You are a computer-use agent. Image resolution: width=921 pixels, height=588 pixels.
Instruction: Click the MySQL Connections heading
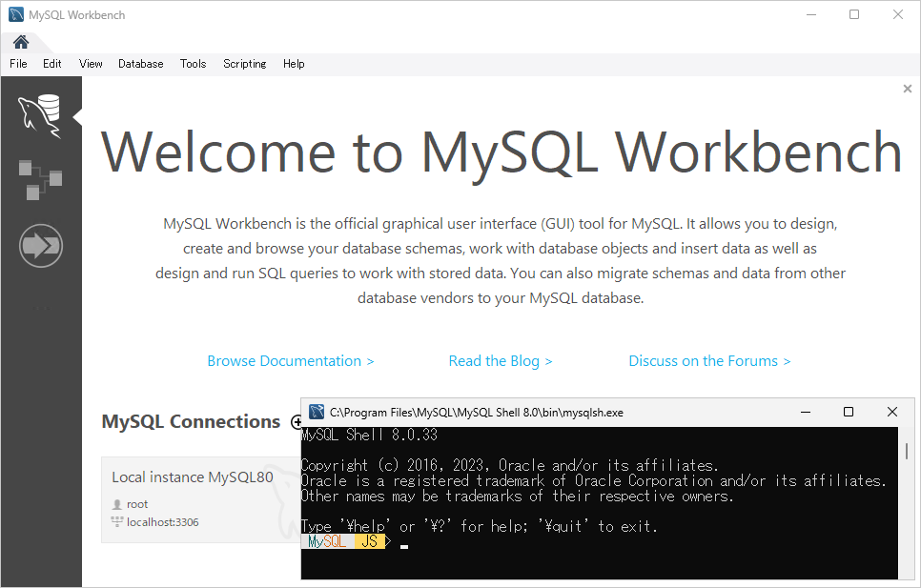point(191,421)
